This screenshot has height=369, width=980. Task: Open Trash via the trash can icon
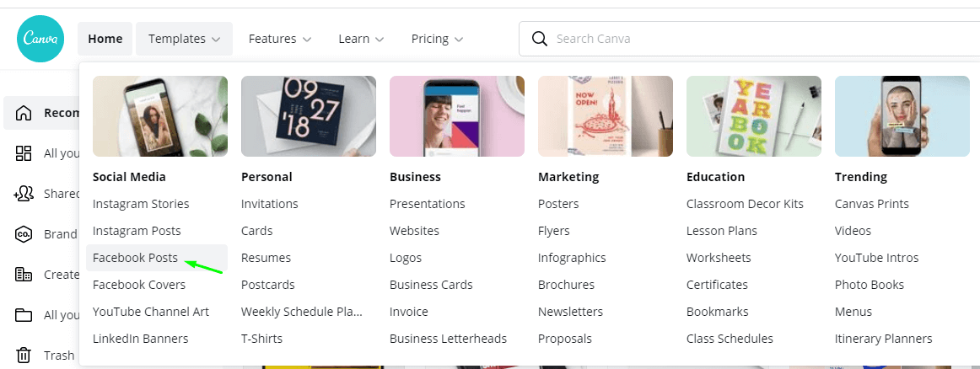click(24, 356)
